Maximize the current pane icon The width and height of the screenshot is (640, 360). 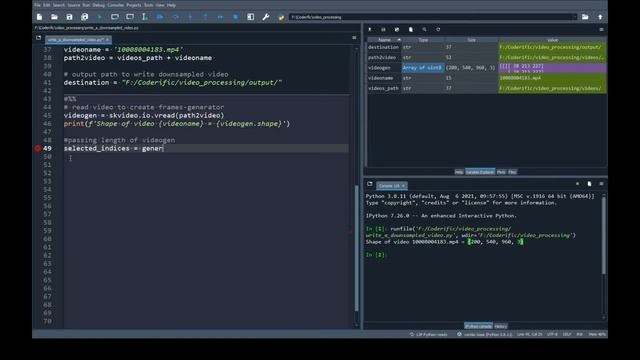pyautogui.click(x=251, y=17)
